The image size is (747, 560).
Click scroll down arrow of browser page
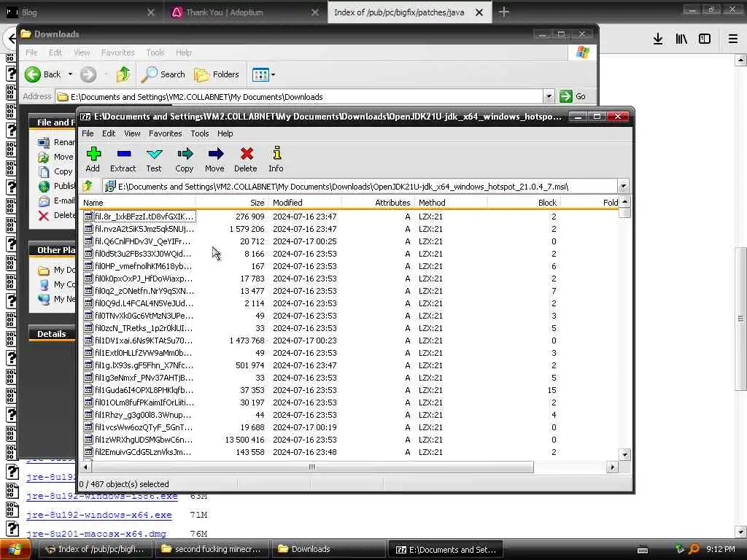point(741,532)
